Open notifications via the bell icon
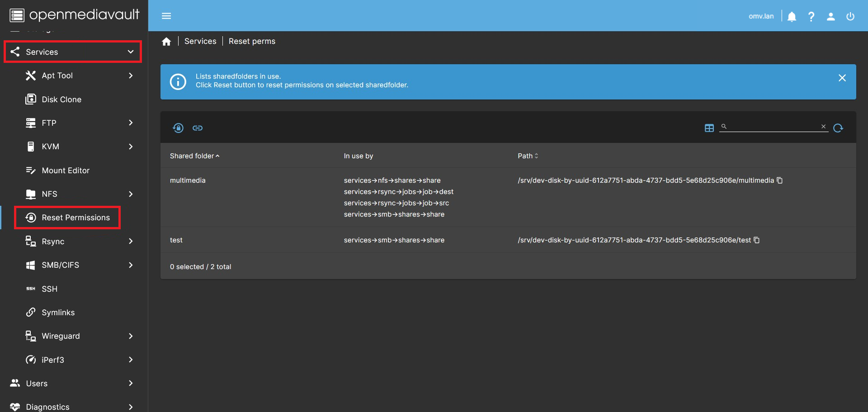868x412 pixels. (791, 16)
